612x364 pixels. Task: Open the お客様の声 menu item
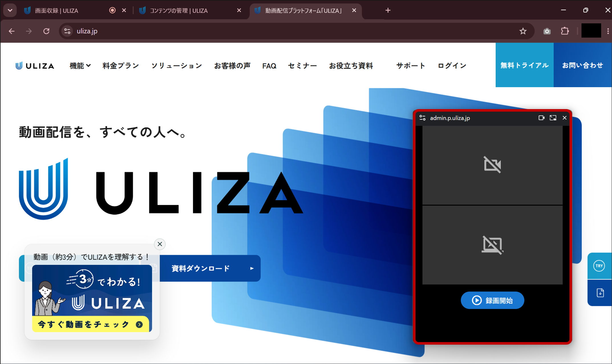click(232, 66)
